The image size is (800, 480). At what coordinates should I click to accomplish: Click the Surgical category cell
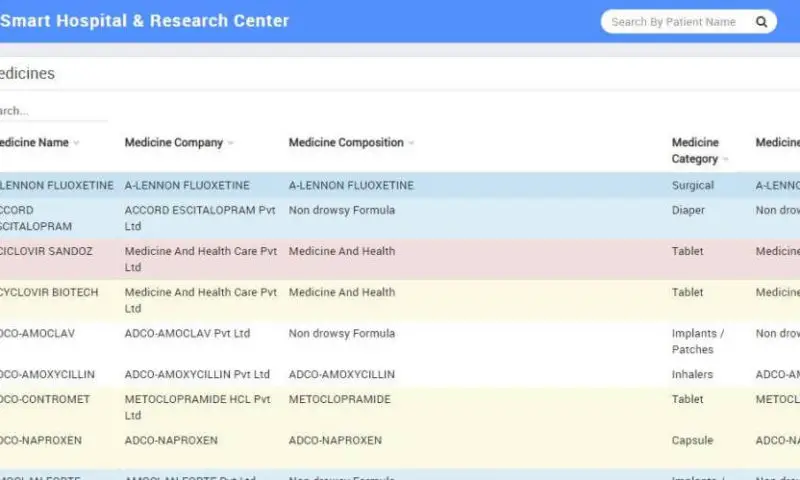(x=692, y=185)
